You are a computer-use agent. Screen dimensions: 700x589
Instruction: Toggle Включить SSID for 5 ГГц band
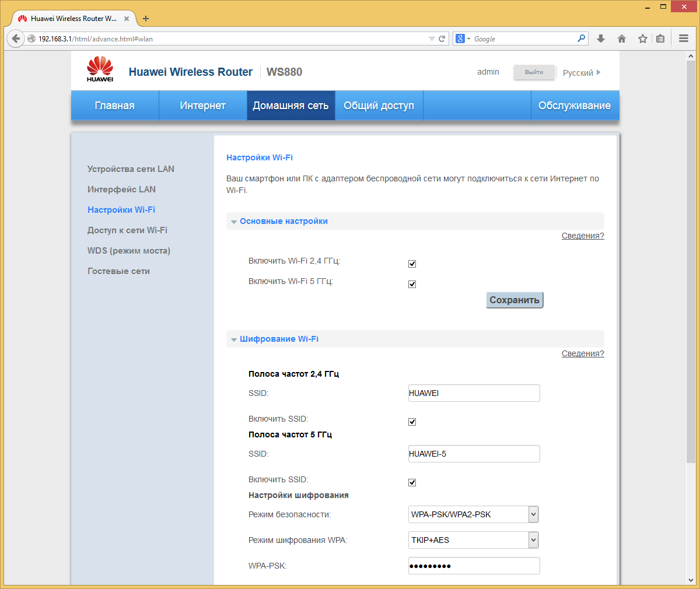click(x=412, y=482)
